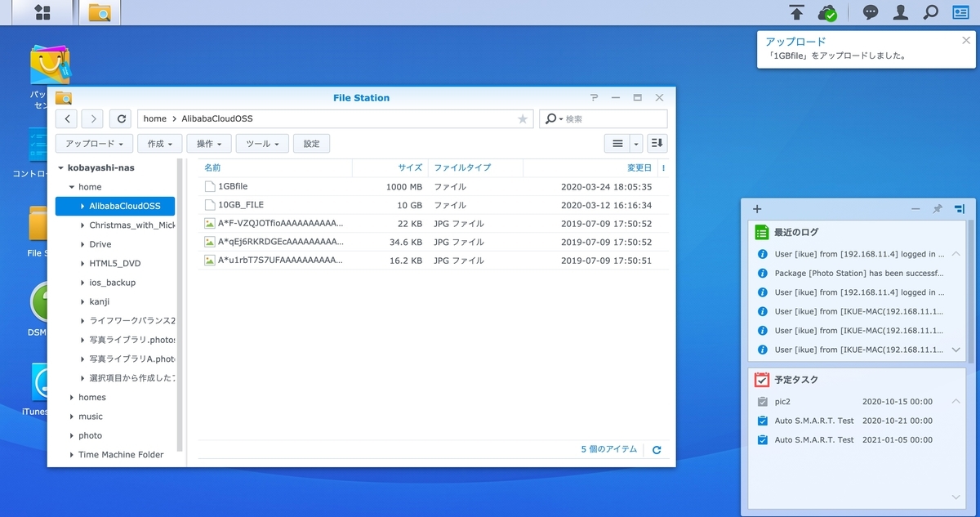This screenshot has width=980, height=517.
Task: Expand the ios_backup folder arrow
Action: [82, 283]
